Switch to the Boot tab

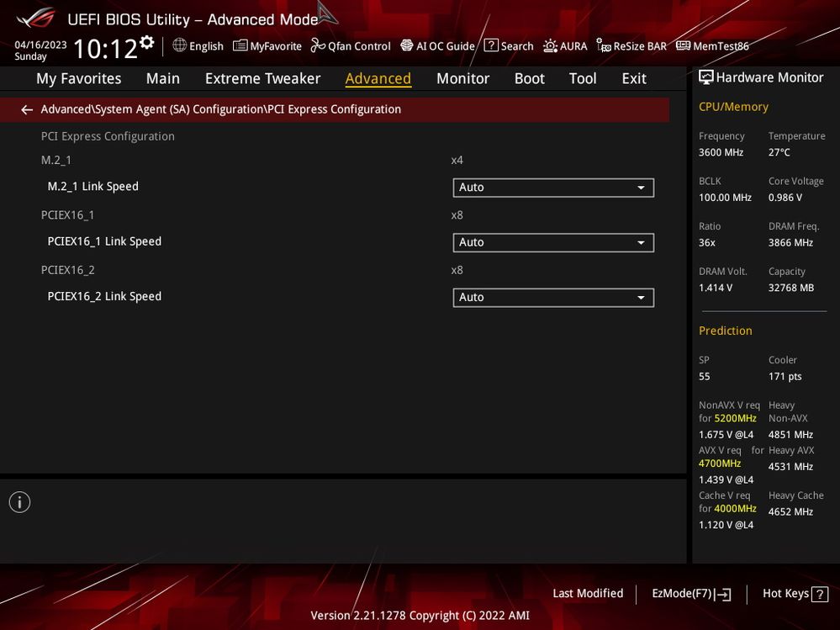click(529, 78)
